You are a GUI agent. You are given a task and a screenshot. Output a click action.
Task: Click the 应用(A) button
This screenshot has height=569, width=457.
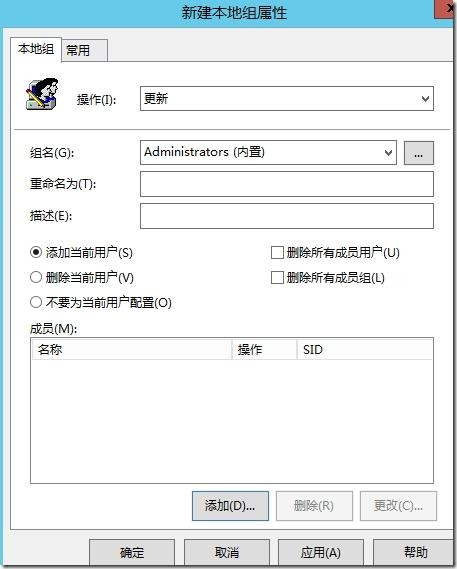(x=321, y=552)
